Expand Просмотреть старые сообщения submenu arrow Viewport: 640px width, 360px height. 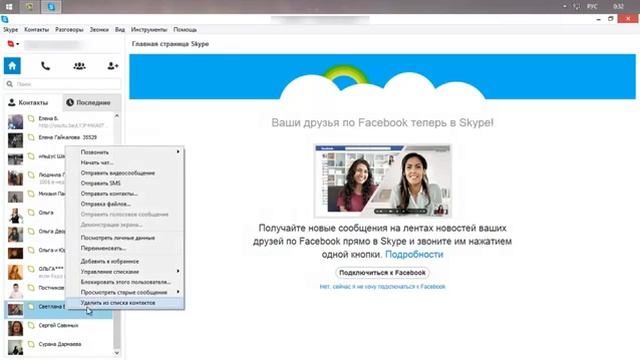click(x=178, y=292)
